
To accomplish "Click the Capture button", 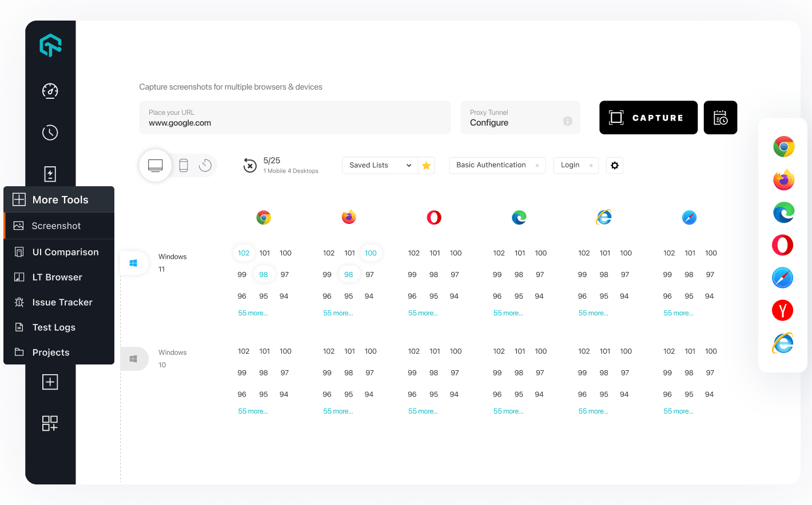I will 648,117.
